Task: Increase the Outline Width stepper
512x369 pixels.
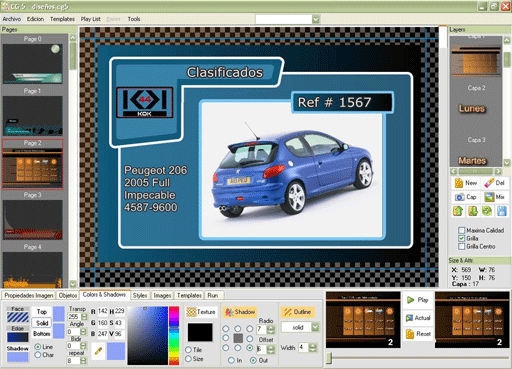Action: [x=312, y=346]
